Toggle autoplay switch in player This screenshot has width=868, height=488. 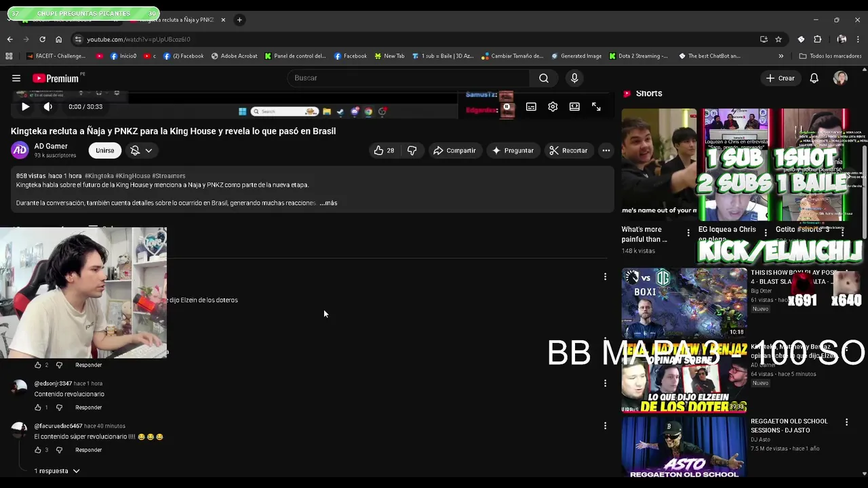coord(506,107)
